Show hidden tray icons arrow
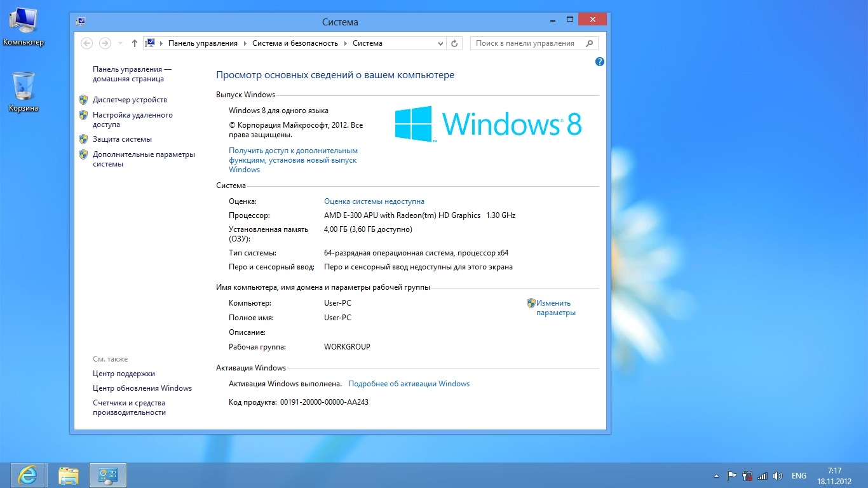The height and width of the screenshot is (488, 868). coord(717,475)
